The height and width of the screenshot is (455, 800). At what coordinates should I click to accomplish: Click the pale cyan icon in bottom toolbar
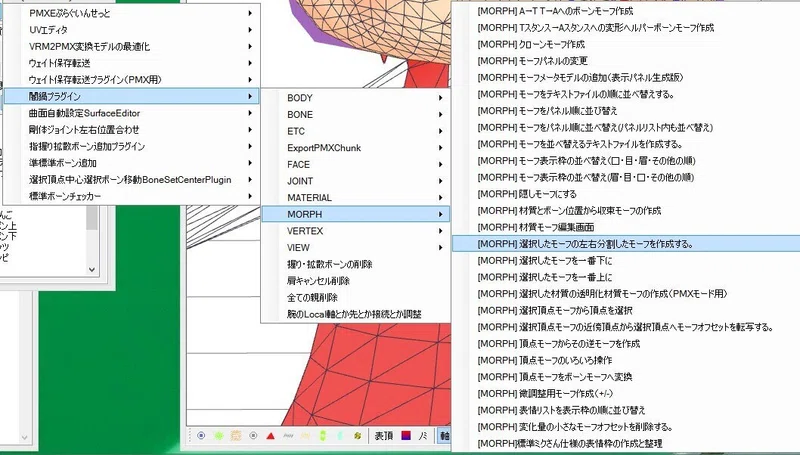pyautogui.click(x=340, y=436)
